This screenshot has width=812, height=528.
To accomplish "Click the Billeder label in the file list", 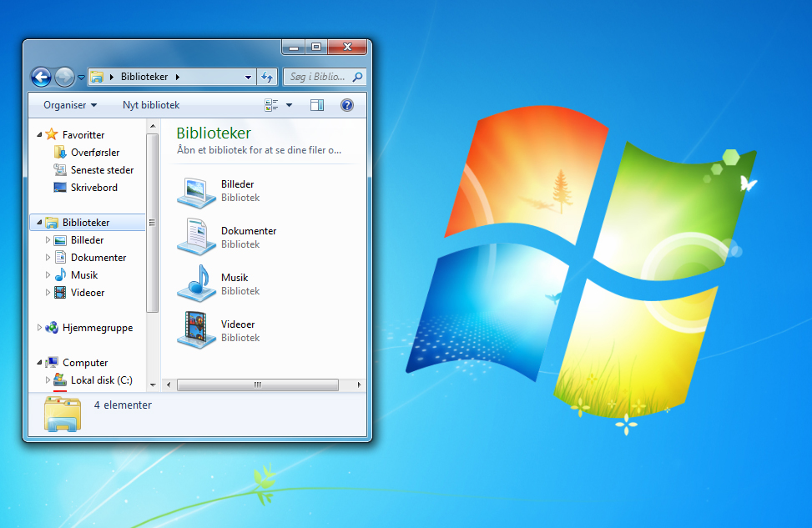I will 237,184.
